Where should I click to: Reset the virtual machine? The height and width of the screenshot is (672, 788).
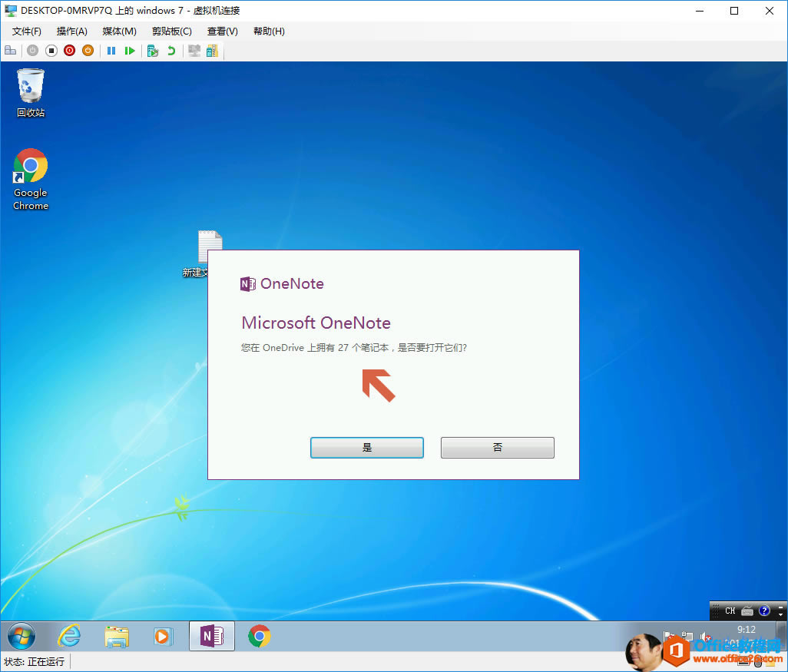coord(131,50)
